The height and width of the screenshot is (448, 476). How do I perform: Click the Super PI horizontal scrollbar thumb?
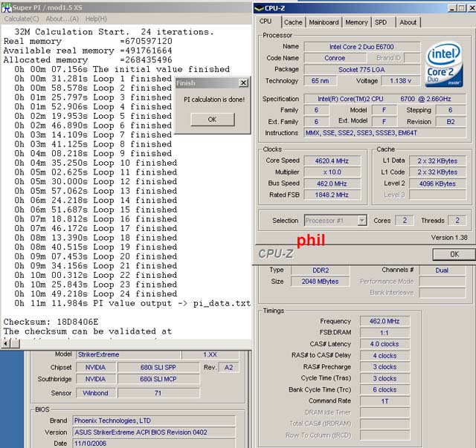(x=16, y=343)
